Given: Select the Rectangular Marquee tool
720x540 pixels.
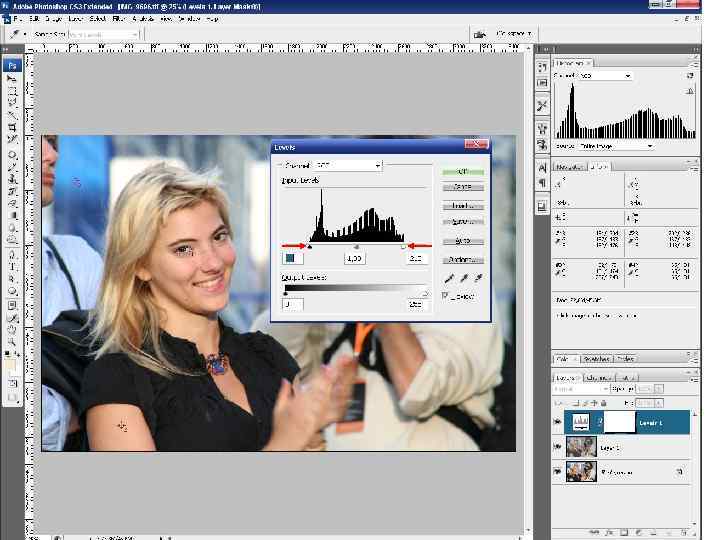Looking at the screenshot, I should 12,90.
